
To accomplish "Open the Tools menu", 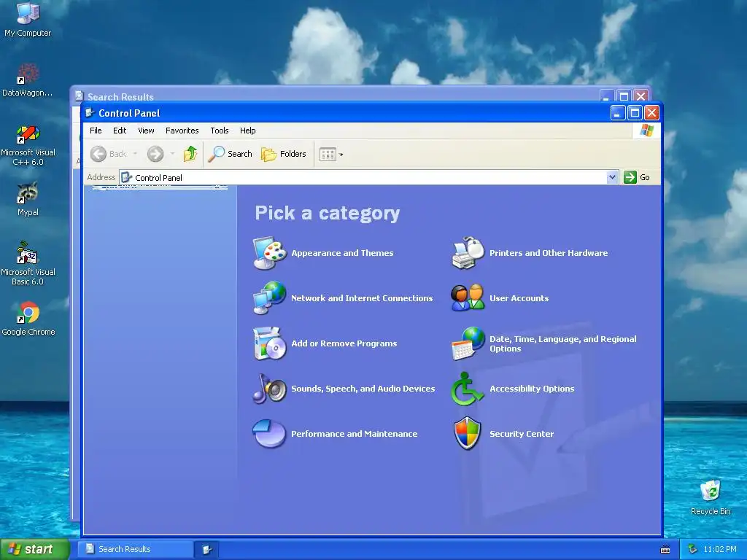I will tap(220, 131).
